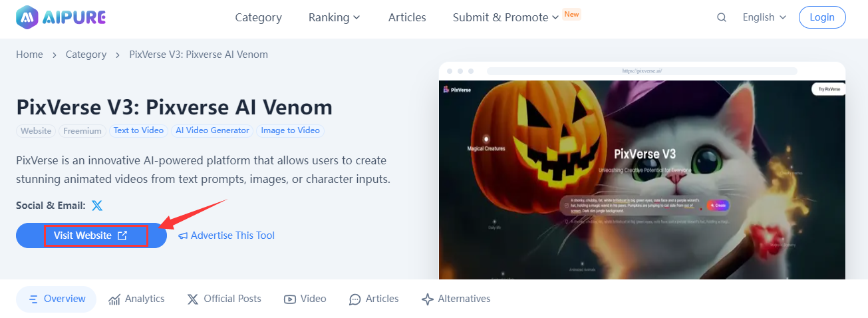Click the Try PixVerse button in preview
This screenshot has height=318, width=868.
[x=829, y=89]
